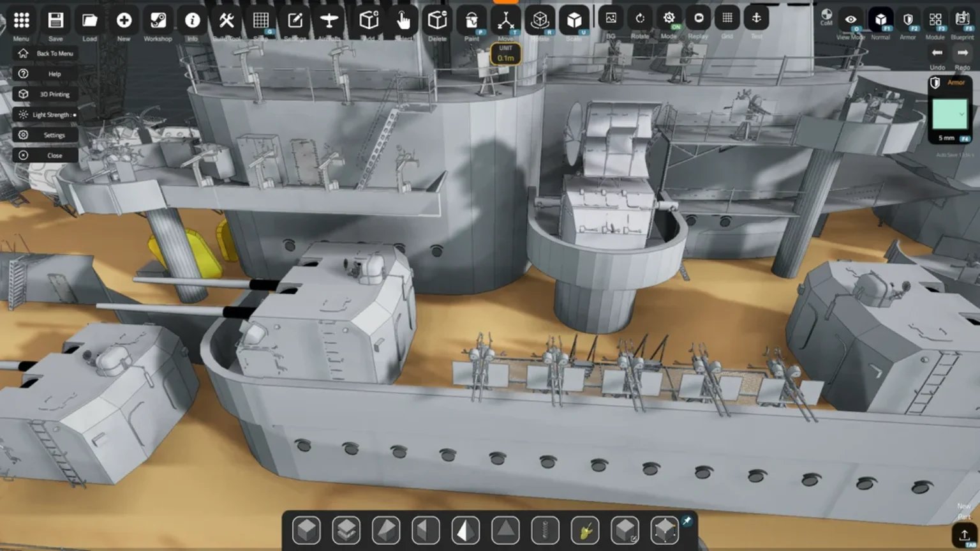Expand the New Part upload panel
Viewport: 980px width, 551px height.
(x=964, y=534)
